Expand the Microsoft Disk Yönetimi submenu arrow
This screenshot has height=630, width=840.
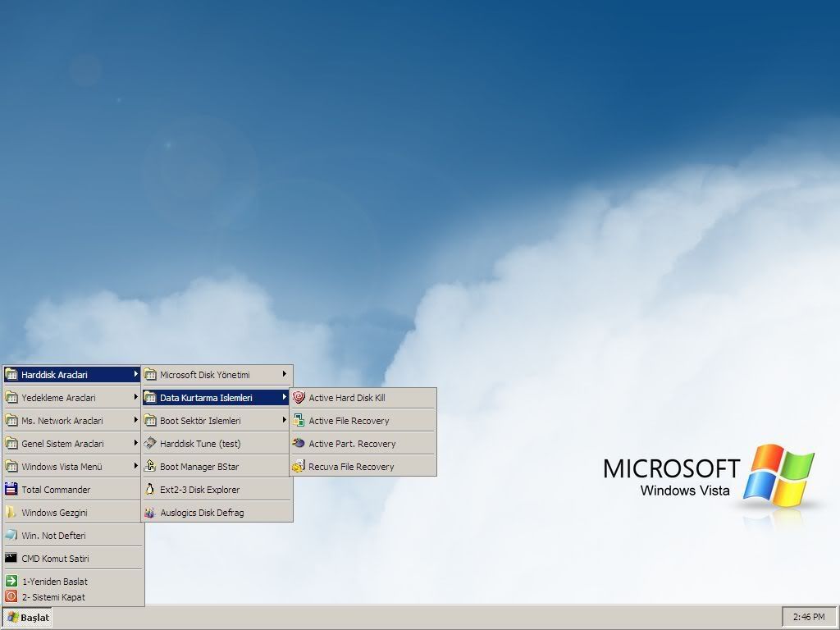285,374
